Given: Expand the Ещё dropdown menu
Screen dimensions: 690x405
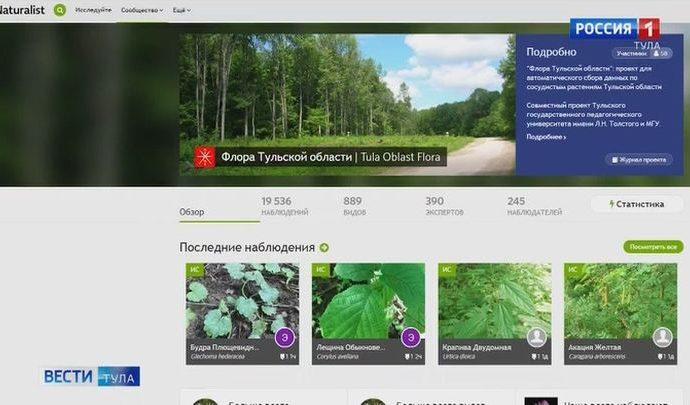Looking at the screenshot, I should (181, 10).
